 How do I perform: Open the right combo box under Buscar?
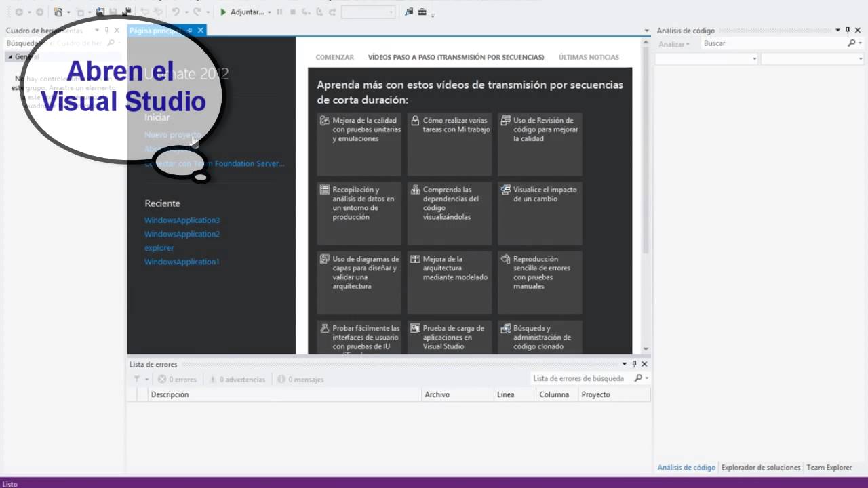coord(812,59)
